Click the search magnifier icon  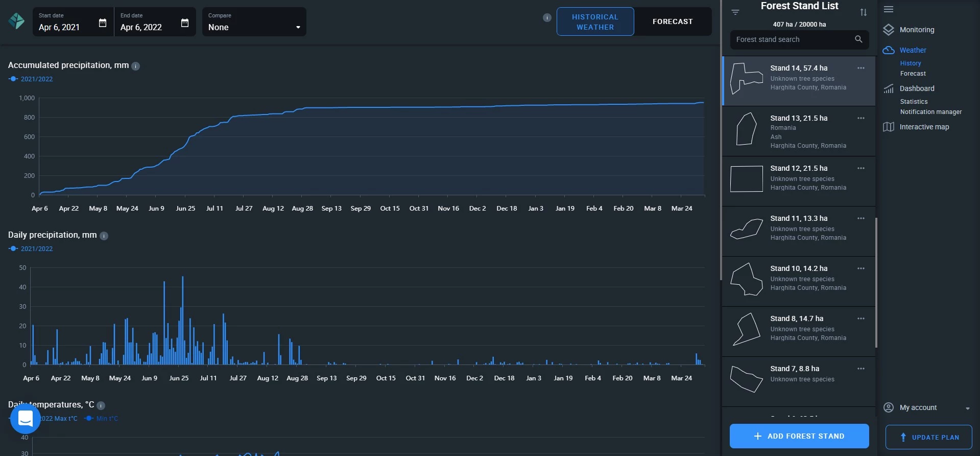tap(858, 39)
